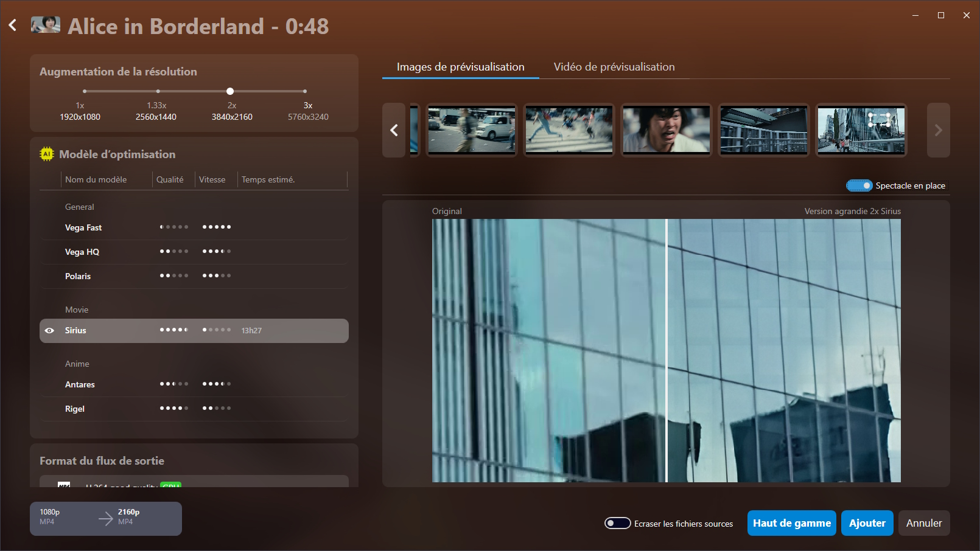Click the 13h27 estimated time value

pos(251,331)
